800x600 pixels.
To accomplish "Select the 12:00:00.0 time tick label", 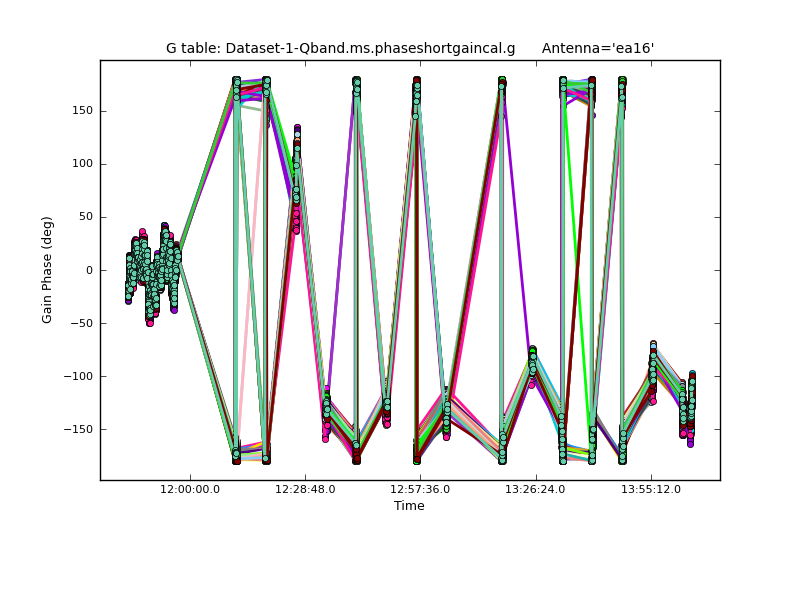I will tap(190, 490).
